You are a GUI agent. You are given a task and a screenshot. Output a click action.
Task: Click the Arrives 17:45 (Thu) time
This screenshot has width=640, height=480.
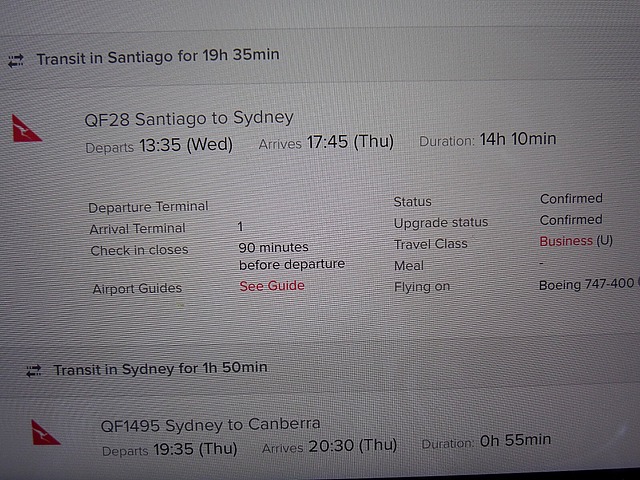click(x=326, y=142)
